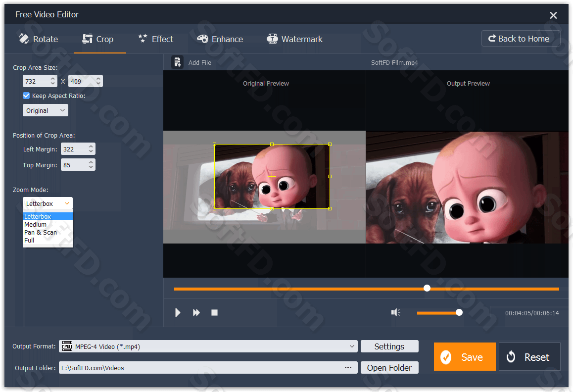
Task: Click the Add File label
Action: point(199,62)
